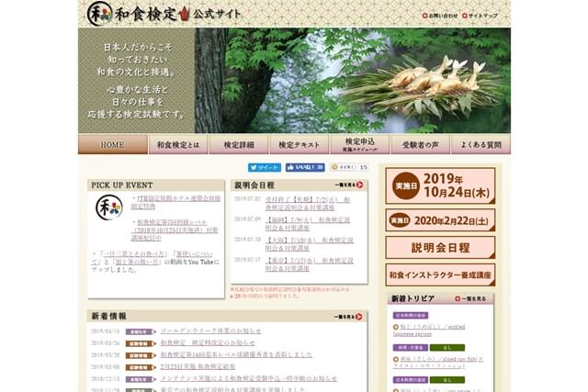Open 一覧を見る in the 新着トリビア panel

point(470,298)
